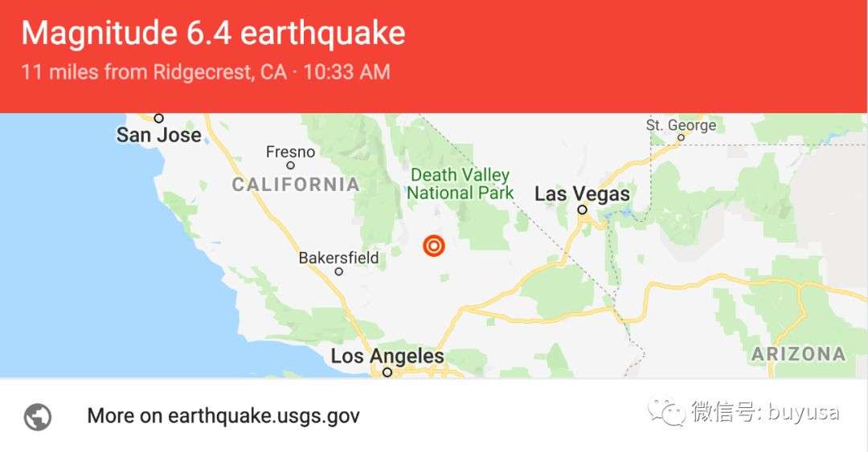
Task: Select the Las Vegas text label
Action: point(583,193)
